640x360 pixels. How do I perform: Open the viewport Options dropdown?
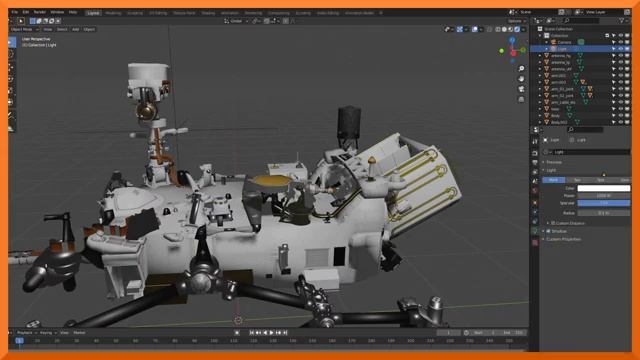click(x=516, y=21)
